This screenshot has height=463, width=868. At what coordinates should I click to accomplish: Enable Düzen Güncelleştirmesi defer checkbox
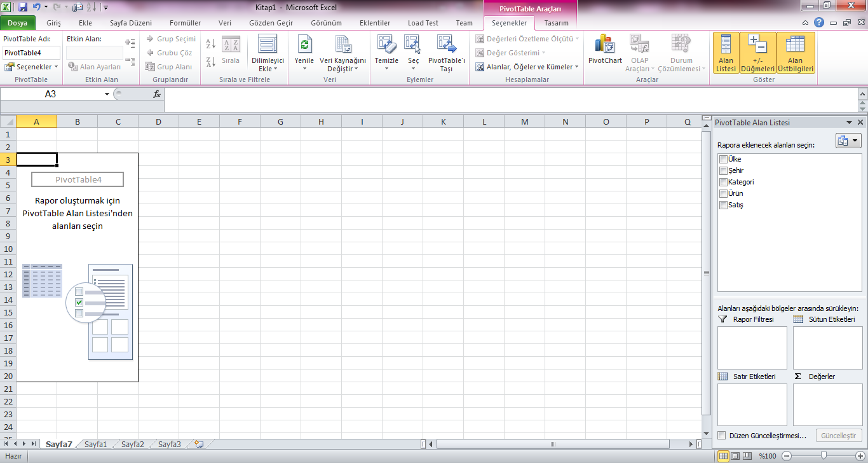point(721,436)
